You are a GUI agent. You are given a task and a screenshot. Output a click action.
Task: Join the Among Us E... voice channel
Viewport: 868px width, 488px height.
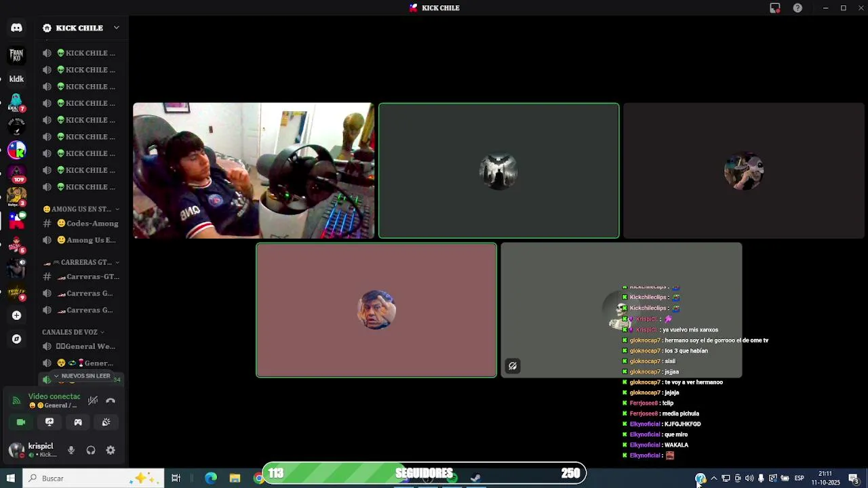[81, 240]
